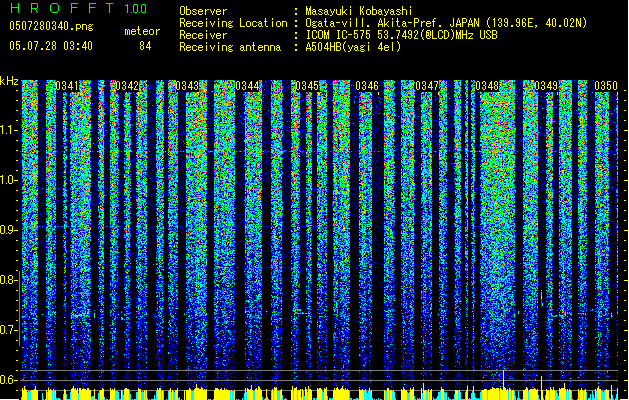This screenshot has height=400, width=629.
Task: Click the 0348 time marker
Action: pyautogui.click(x=487, y=86)
